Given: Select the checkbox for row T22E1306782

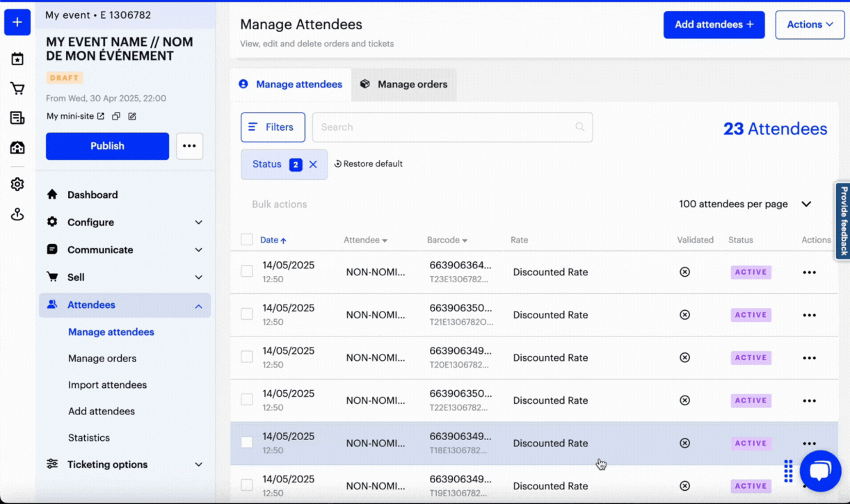Looking at the screenshot, I should click(x=246, y=400).
